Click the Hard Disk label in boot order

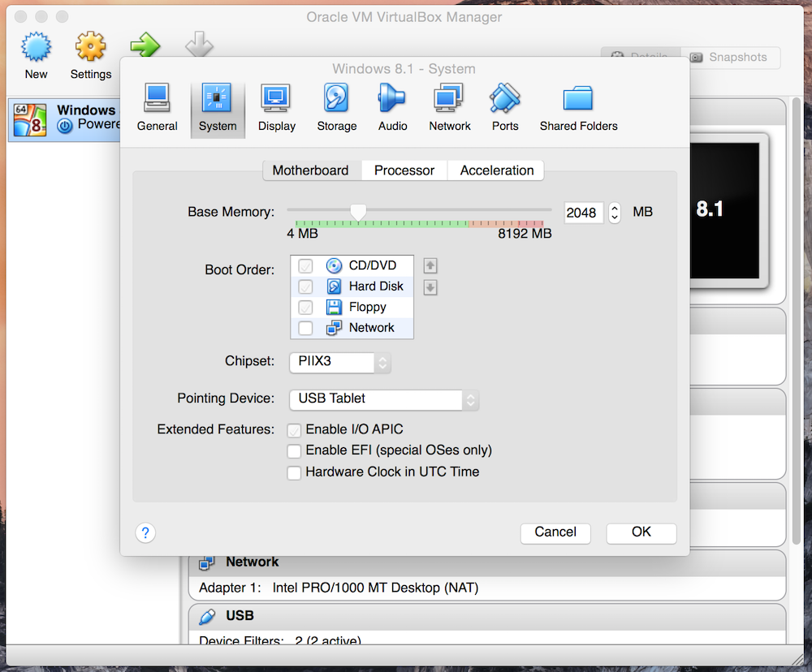[x=376, y=286]
